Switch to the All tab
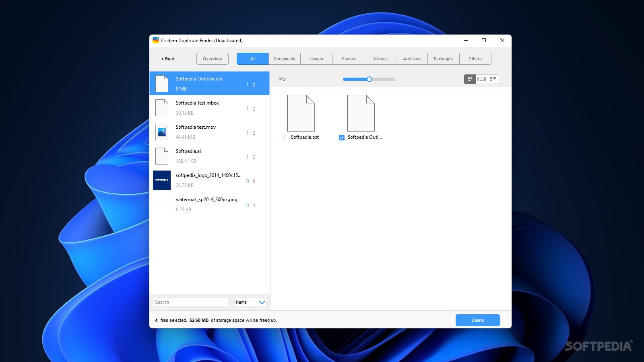Image resolution: width=644 pixels, height=362 pixels. tap(253, 59)
